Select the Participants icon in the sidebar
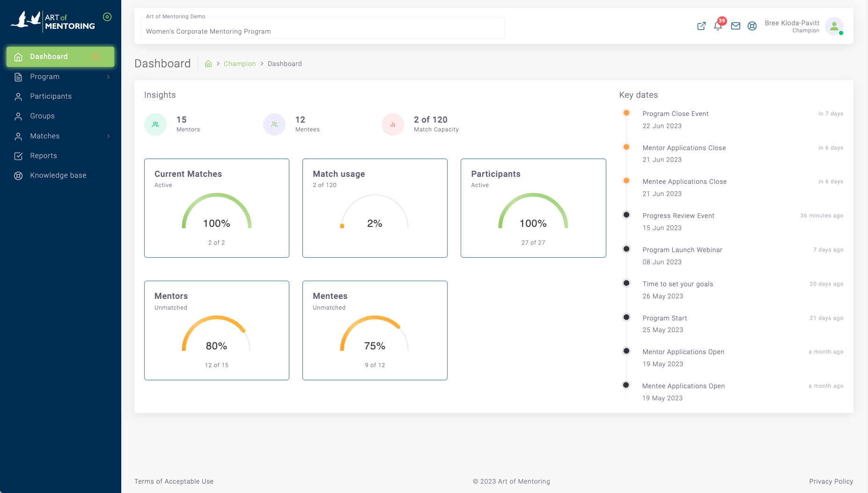The width and height of the screenshot is (868, 493). point(18,96)
